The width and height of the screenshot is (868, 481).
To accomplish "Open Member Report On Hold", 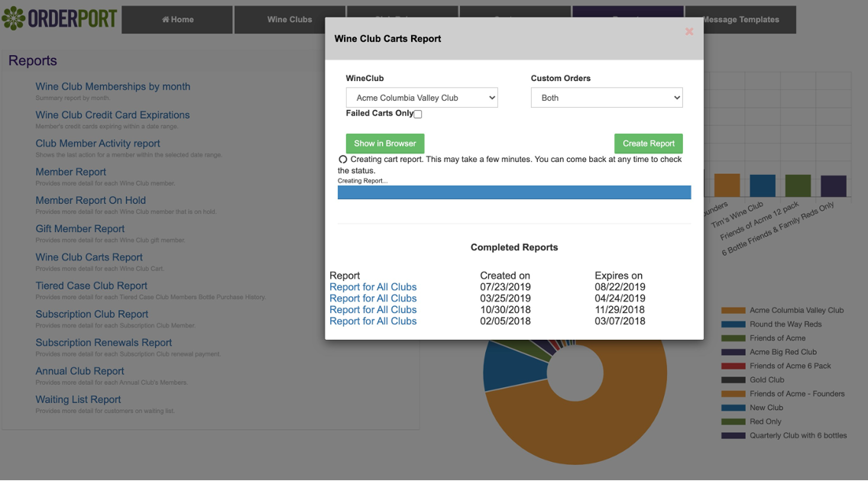I will click(91, 200).
